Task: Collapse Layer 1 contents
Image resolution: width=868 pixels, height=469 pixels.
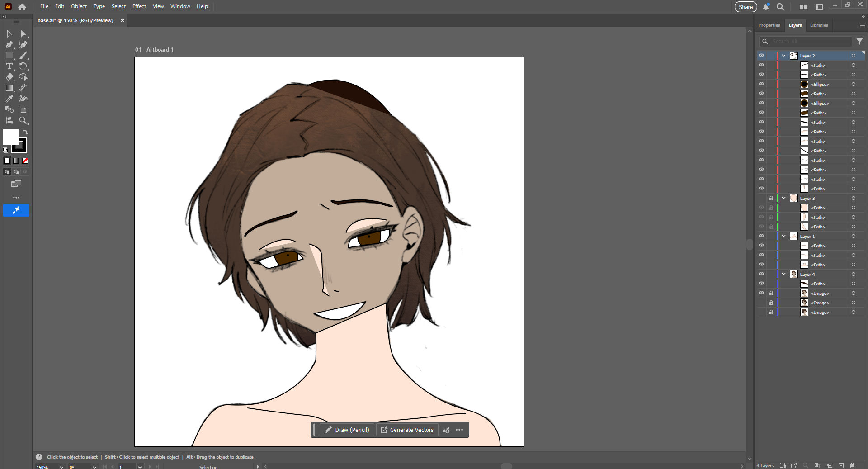Action: (x=784, y=236)
